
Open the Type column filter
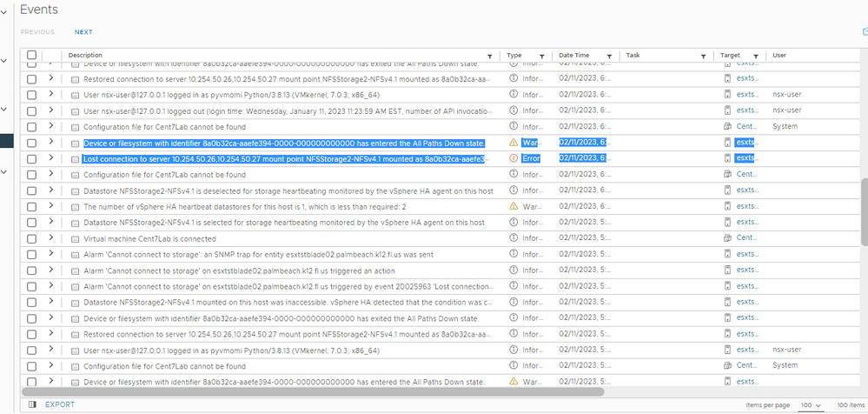[x=542, y=56]
